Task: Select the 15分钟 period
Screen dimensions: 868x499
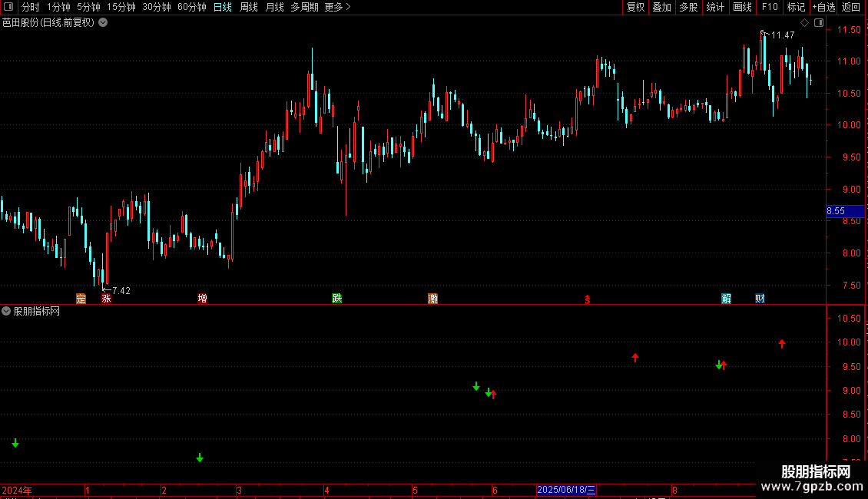Action: pyautogui.click(x=121, y=7)
